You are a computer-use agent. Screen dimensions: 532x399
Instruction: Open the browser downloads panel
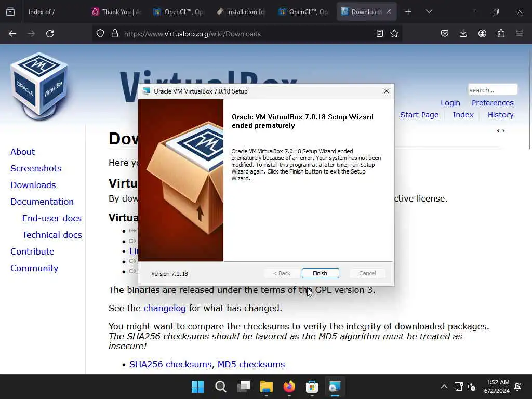463,34
